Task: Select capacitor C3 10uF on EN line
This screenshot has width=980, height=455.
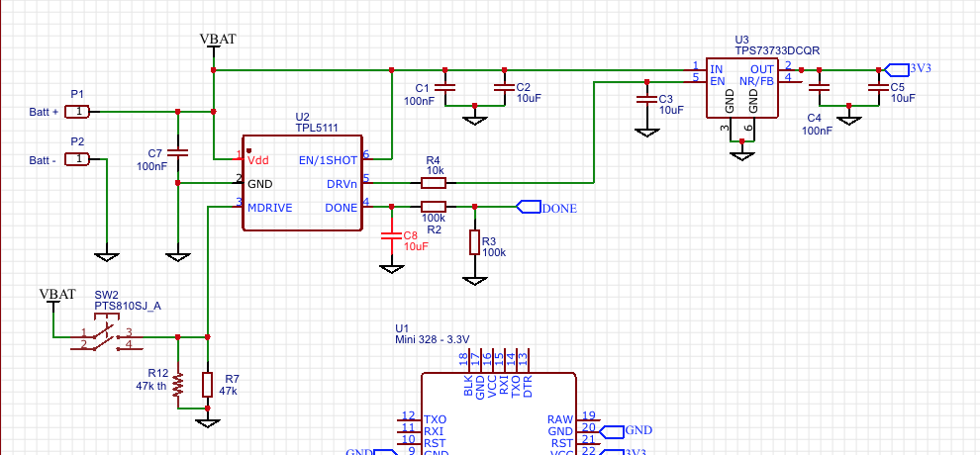Action: pos(646,100)
